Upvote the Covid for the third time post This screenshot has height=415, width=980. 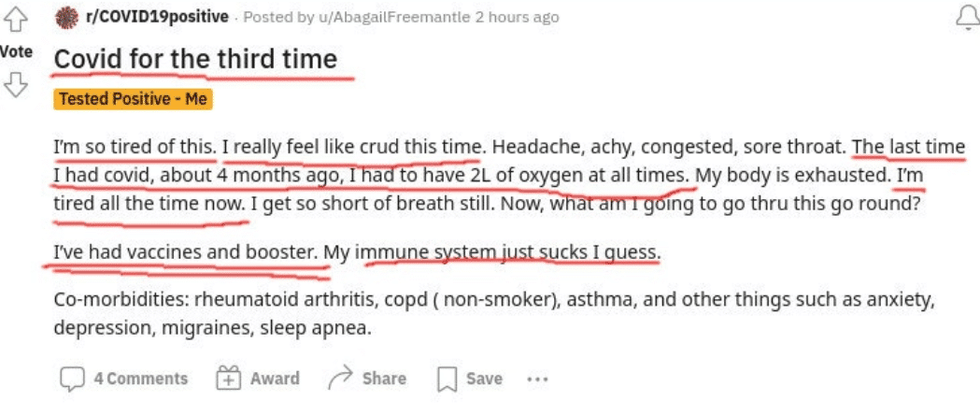point(16,20)
